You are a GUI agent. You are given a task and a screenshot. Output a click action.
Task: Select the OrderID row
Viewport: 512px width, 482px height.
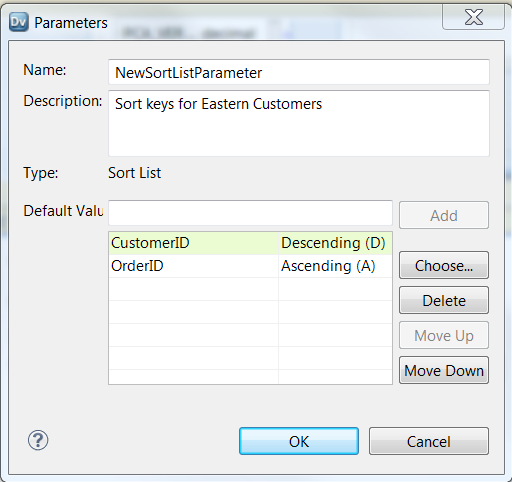tap(250, 266)
